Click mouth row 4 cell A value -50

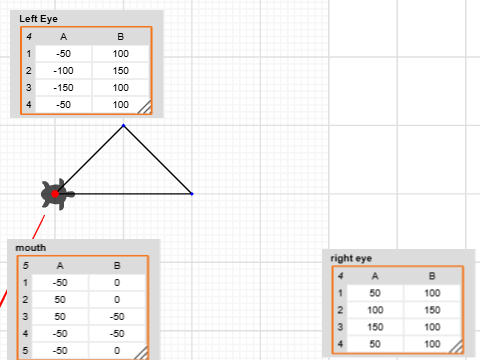point(60,334)
